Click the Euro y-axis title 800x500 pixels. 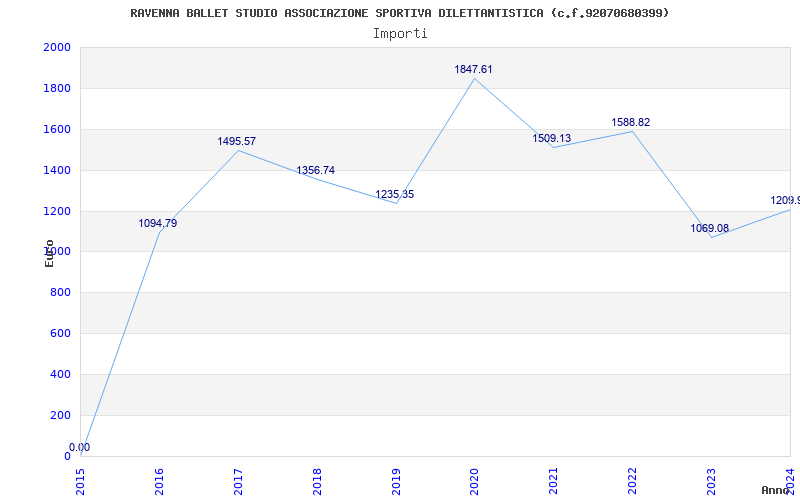pyautogui.click(x=49, y=254)
